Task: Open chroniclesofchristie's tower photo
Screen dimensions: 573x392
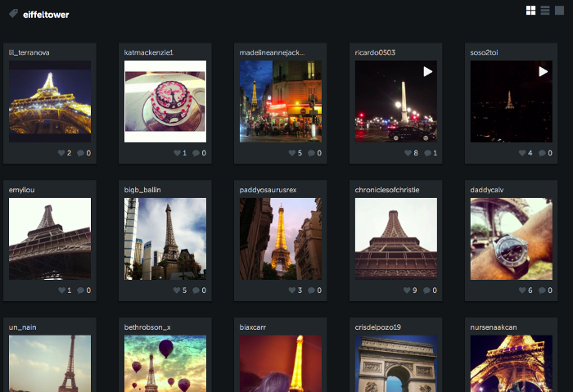Action: point(396,239)
